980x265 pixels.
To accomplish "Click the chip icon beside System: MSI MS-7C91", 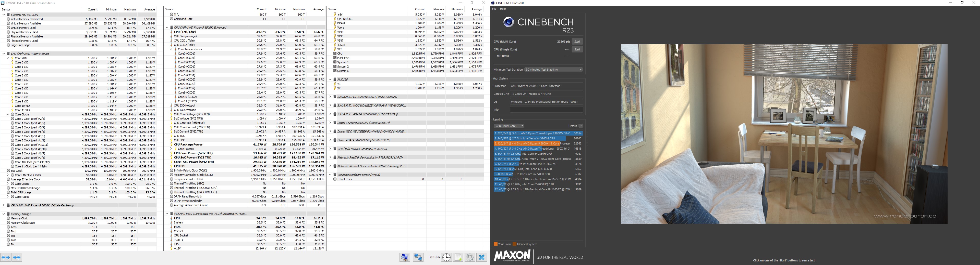I will pyautogui.click(x=8, y=15).
